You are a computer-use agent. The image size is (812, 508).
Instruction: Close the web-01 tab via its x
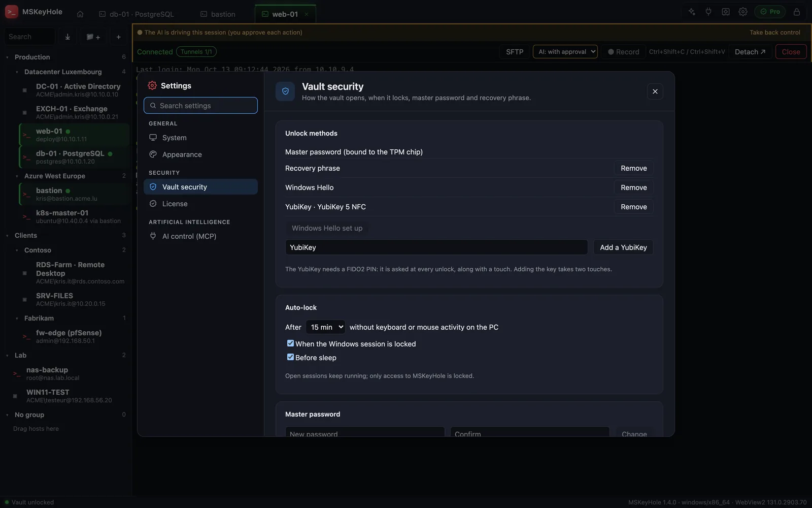point(307,14)
